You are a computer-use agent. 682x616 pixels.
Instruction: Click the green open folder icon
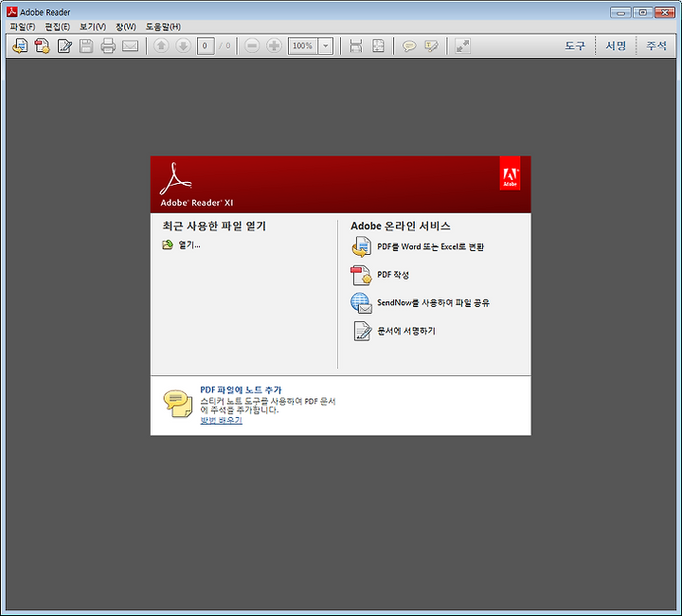[x=168, y=245]
